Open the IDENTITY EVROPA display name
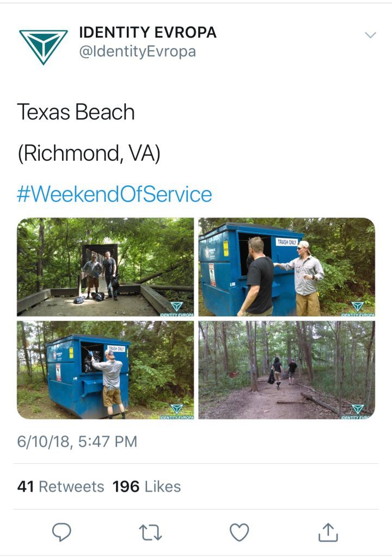 pos(148,32)
